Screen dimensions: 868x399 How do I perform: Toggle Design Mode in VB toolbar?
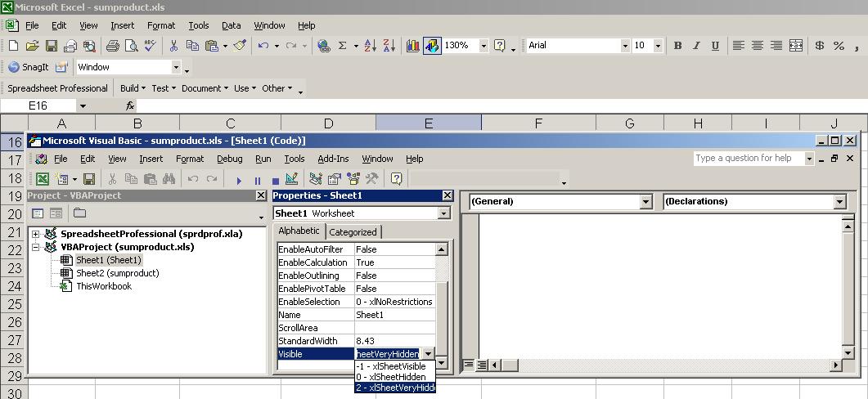point(292,179)
